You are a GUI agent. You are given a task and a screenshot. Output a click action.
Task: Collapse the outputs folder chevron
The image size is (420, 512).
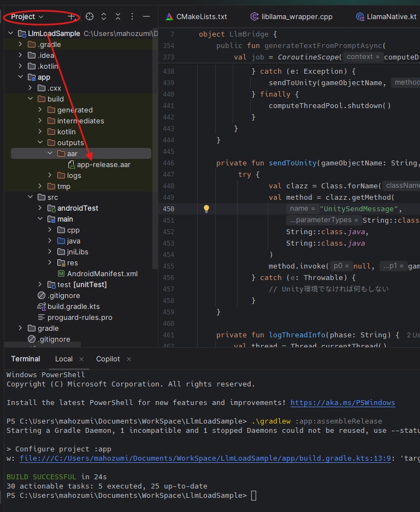point(40,142)
